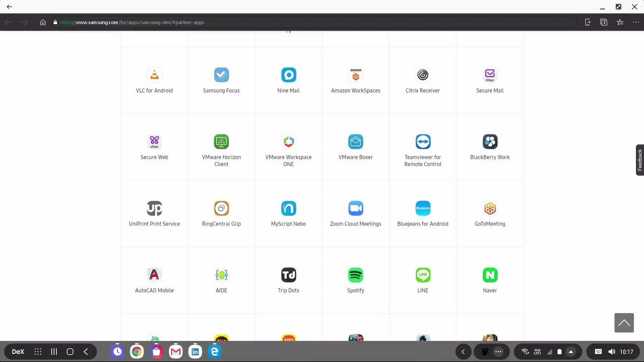
Task: Click the 10:17 clock in taskbar
Action: click(x=627, y=352)
